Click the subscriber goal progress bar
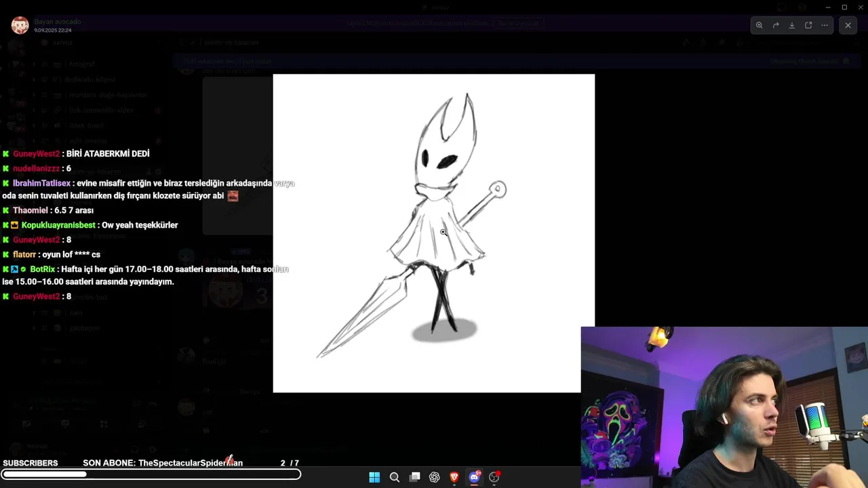This screenshot has height=488, width=868. coord(151,474)
